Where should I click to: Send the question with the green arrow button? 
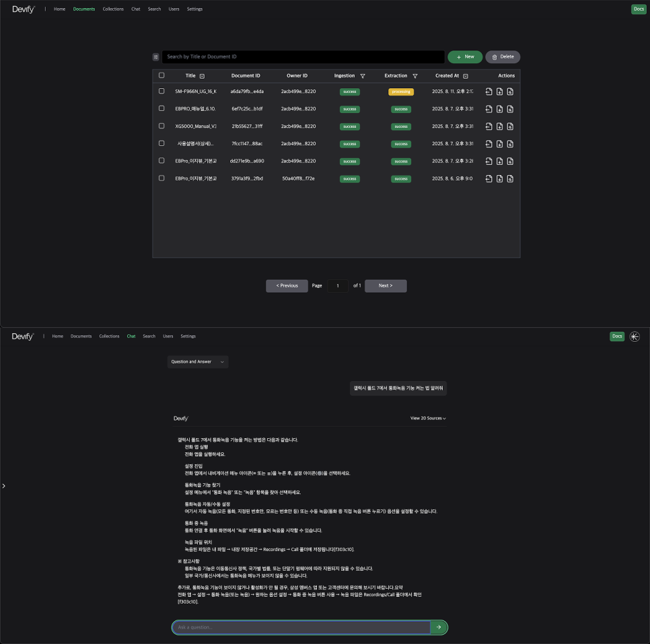tap(439, 627)
